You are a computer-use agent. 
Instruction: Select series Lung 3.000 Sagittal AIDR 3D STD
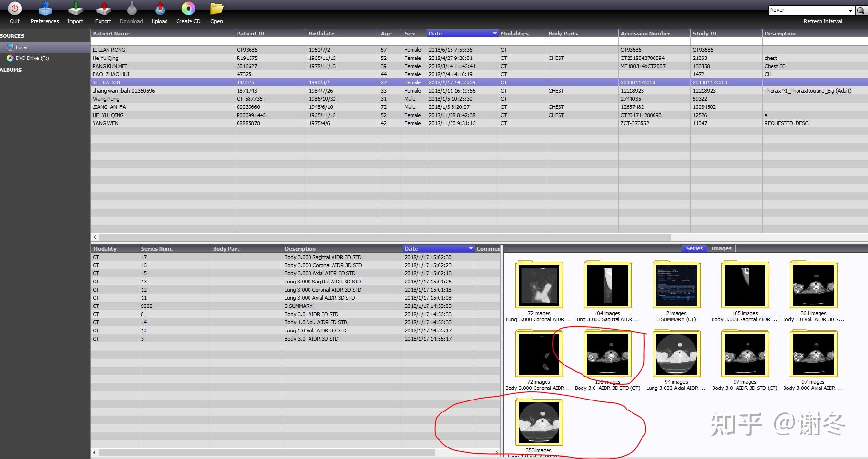[x=296, y=282]
